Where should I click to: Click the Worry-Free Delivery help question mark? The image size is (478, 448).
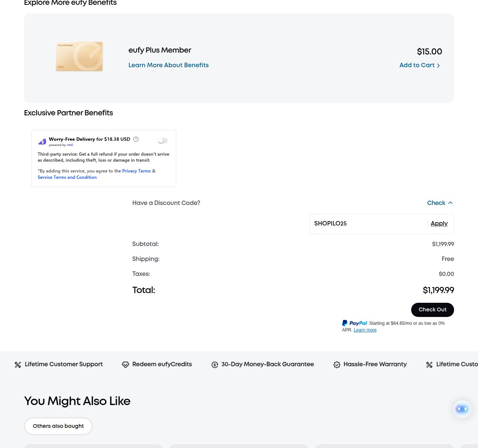click(x=136, y=139)
